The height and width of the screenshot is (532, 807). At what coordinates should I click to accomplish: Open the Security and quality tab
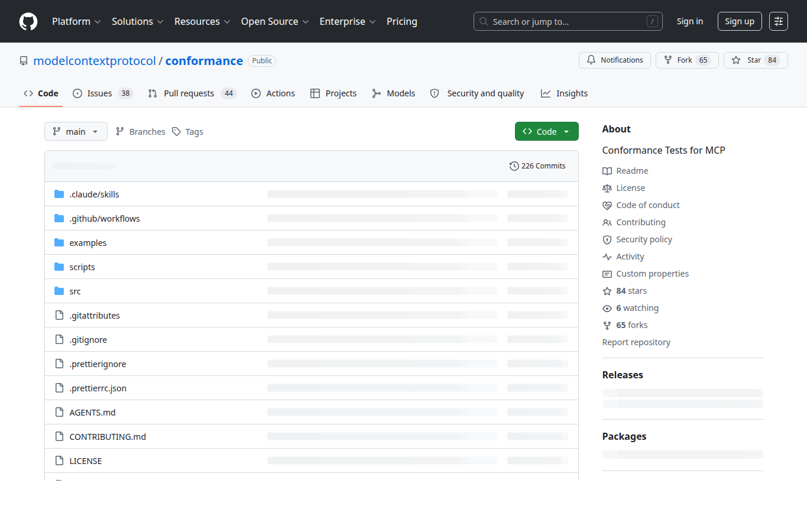[477, 93]
